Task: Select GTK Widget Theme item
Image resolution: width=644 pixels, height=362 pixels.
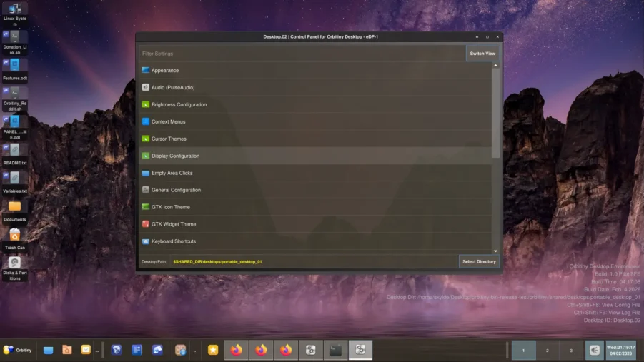Action: coord(173,224)
